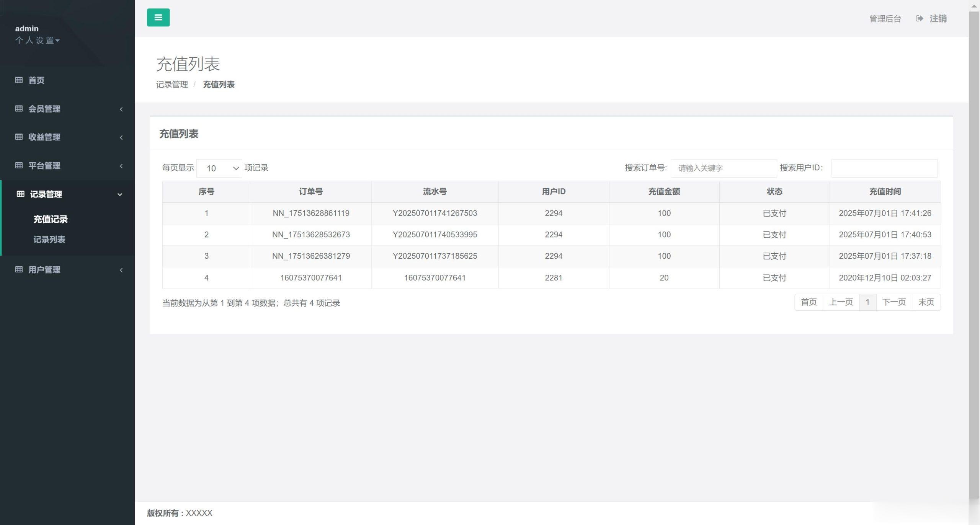Viewport: 980px width, 525px height.
Task: Click the logout arrow icon beside 注销
Action: (919, 18)
